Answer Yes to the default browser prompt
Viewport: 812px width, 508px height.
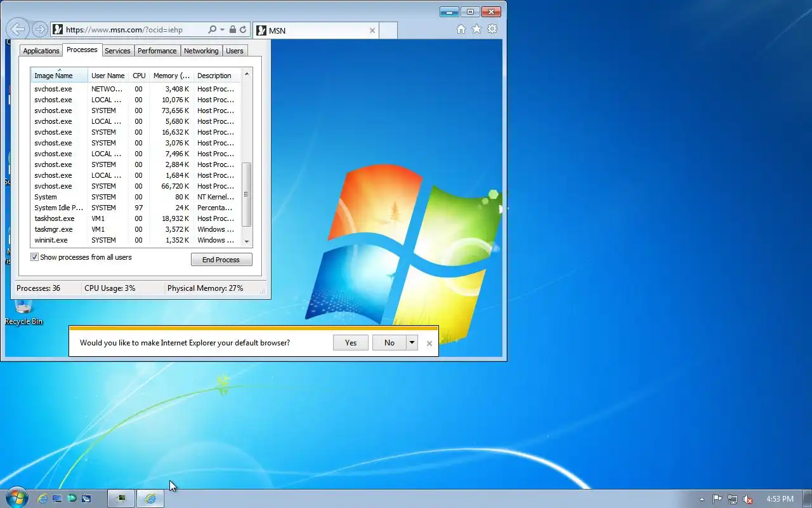click(x=351, y=343)
